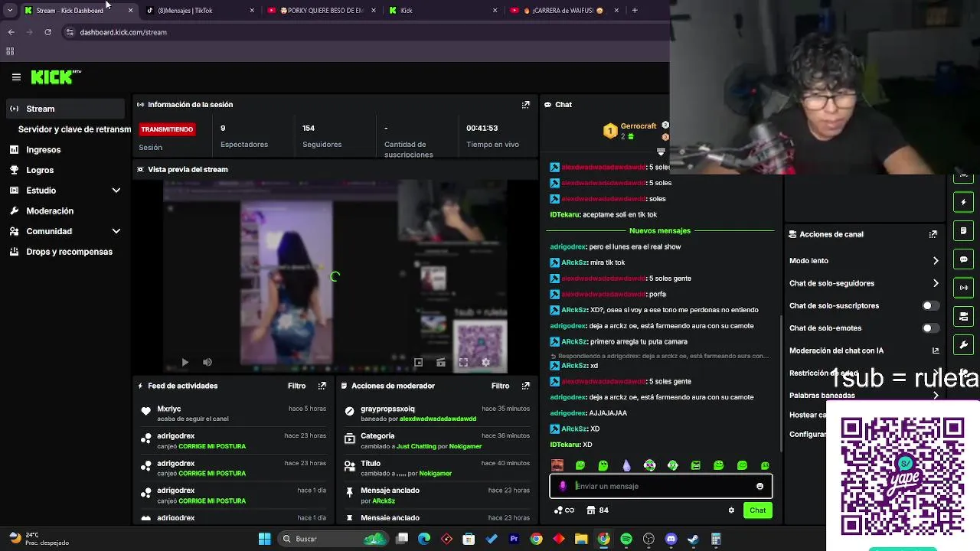Open Filtro in Acciones de moderador
Image resolution: width=980 pixels, height=551 pixels.
click(x=500, y=386)
